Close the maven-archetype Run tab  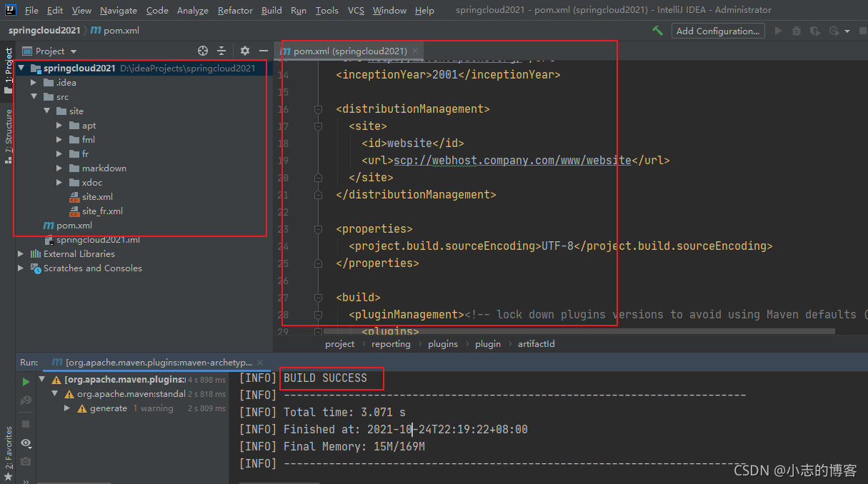tap(260, 363)
